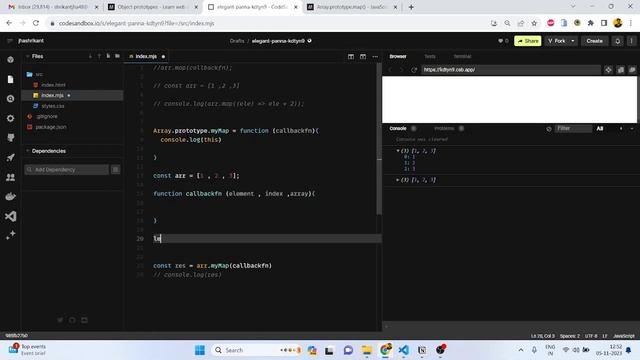640x360 pixels.
Task: Open the Deployment rocket sidebar icon
Action: point(11,158)
